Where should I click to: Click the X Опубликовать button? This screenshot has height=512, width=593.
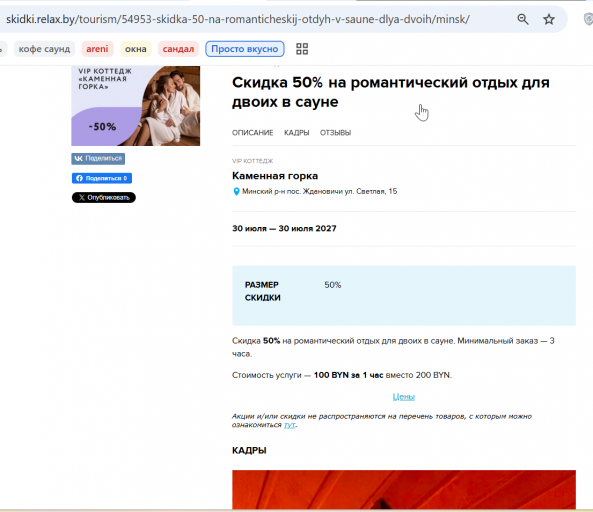pos(104,197)
